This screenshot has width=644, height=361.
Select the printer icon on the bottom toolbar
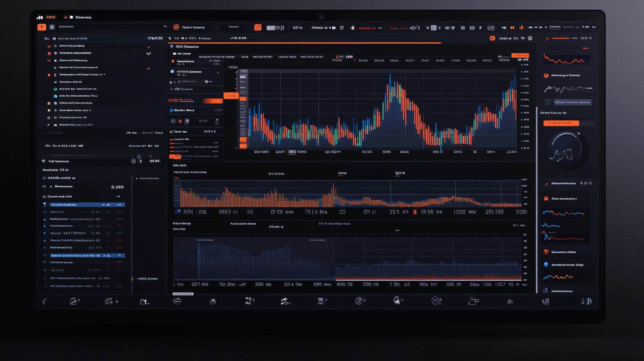474,301
